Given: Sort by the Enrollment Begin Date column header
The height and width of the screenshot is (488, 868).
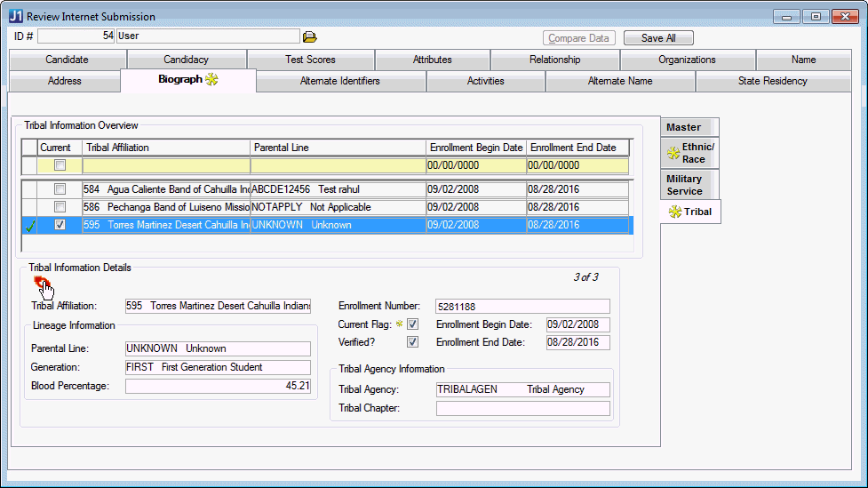Looking at the screenshot, I should 475,148.
